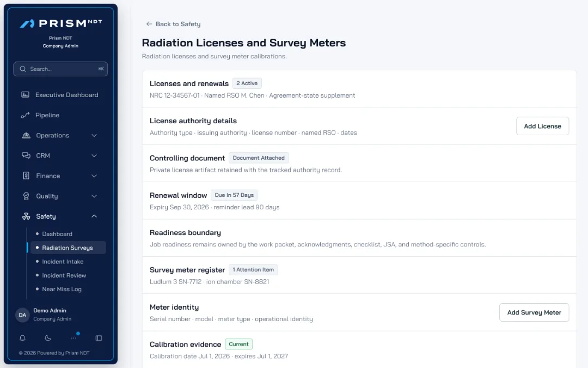Click the CRM chat icon

[x=26, y=155]
